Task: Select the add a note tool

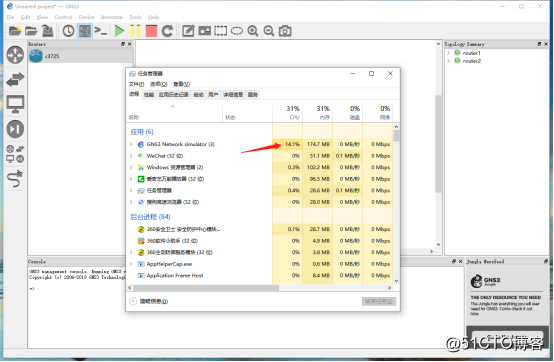Action: pos(188,31)
